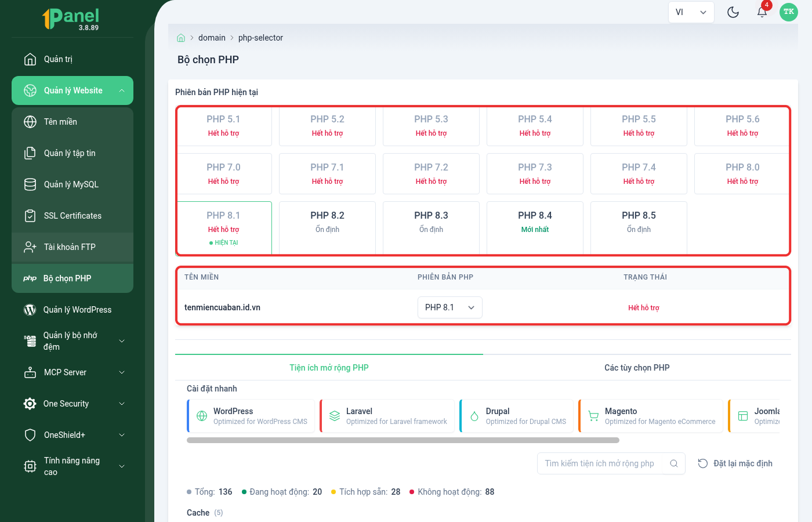Click the PHP 7.4 version card

tap(639, 173)
